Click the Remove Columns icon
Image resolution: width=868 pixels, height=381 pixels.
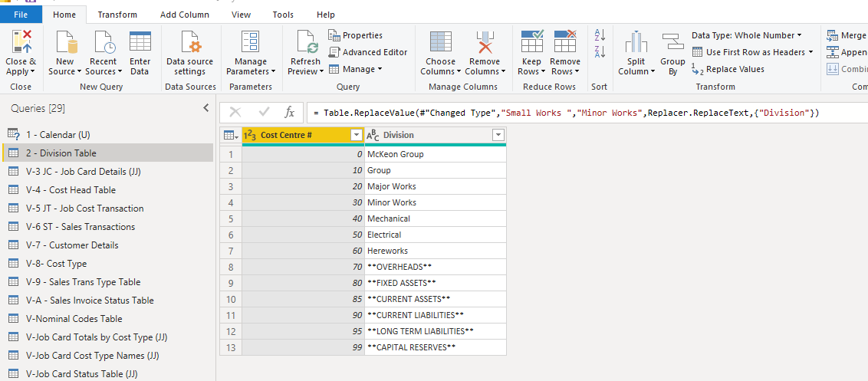pos(485,42)
